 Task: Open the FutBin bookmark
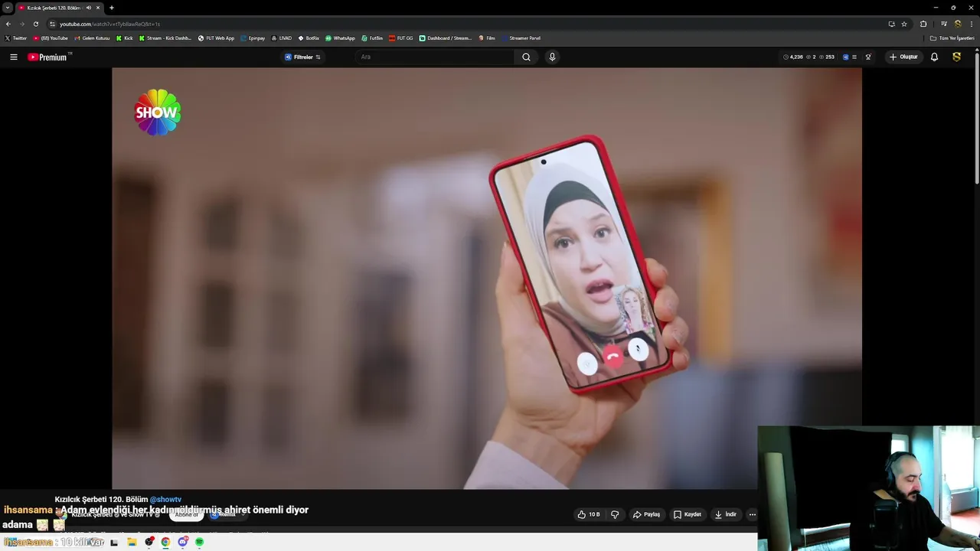[372, 38]
